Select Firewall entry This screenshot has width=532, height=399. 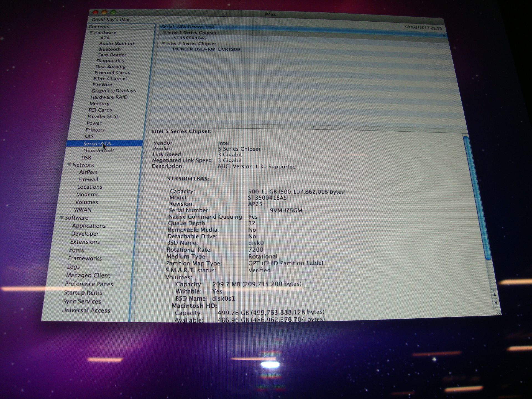pyautogui.click(x=88, y=179)
